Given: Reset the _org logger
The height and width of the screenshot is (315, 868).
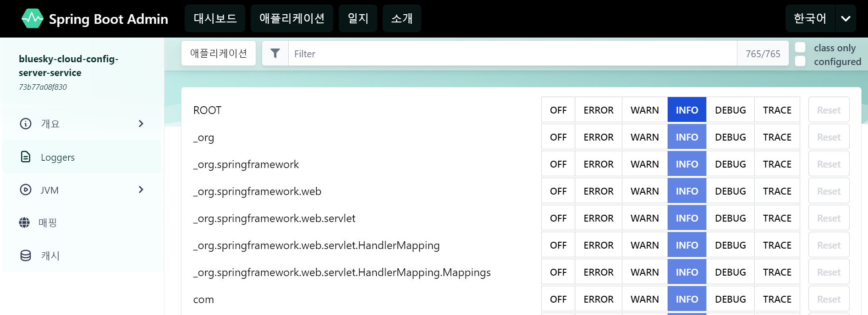Looking at the screenshot, I should coord(829,137).
